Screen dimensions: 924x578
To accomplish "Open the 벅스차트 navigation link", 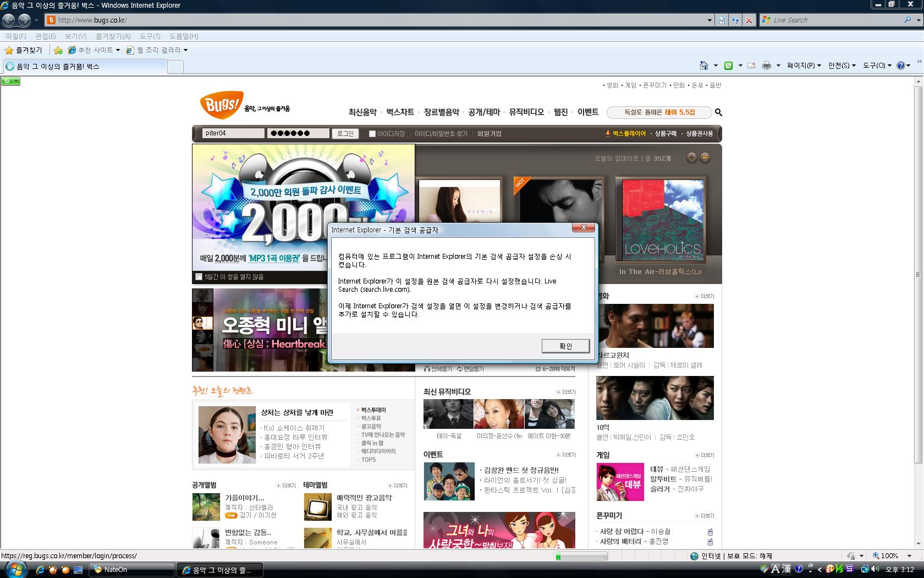I will pos(400,112).
